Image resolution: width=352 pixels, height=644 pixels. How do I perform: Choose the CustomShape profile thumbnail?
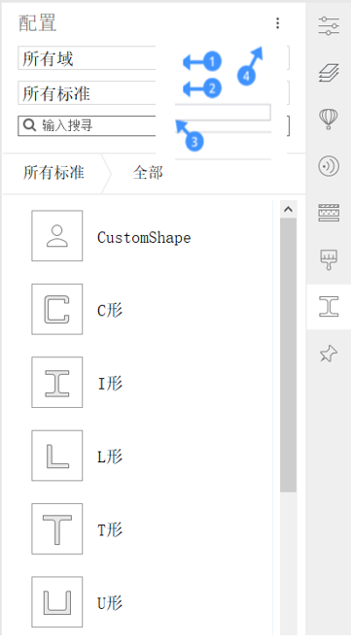coord(57,236)
